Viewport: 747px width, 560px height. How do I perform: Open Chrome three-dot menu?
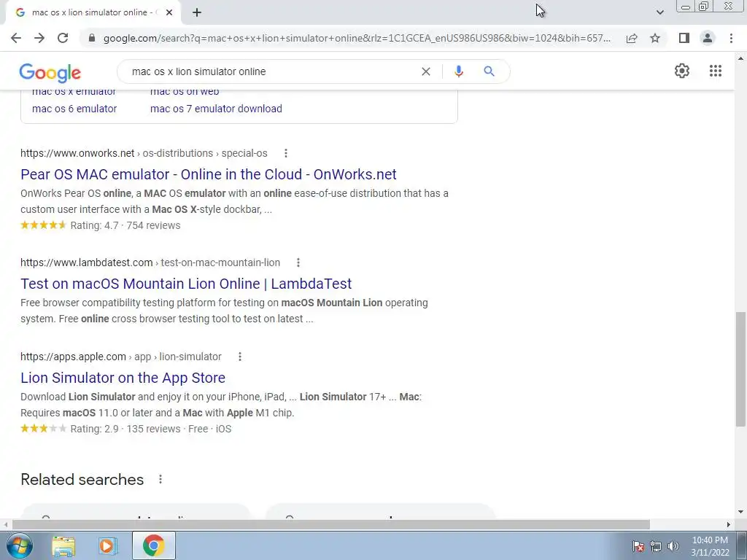pyautogui.click(x=731, y=38)
